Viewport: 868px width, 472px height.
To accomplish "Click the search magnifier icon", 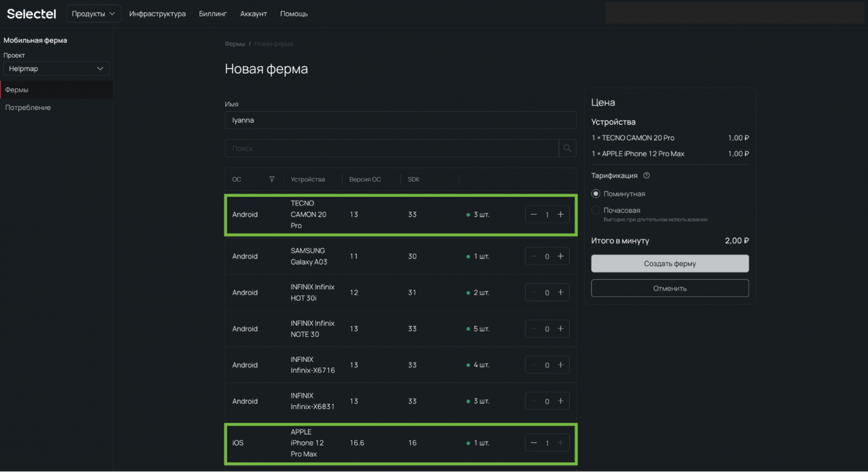I will [567, 148].
